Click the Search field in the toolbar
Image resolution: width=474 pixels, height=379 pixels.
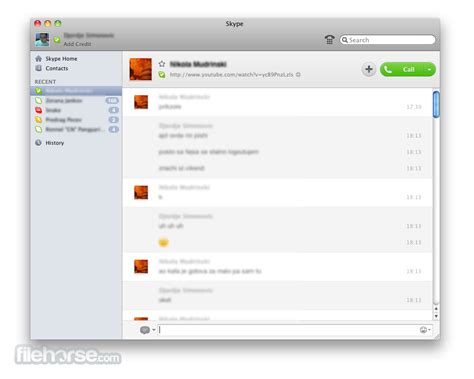pos(387,40)
